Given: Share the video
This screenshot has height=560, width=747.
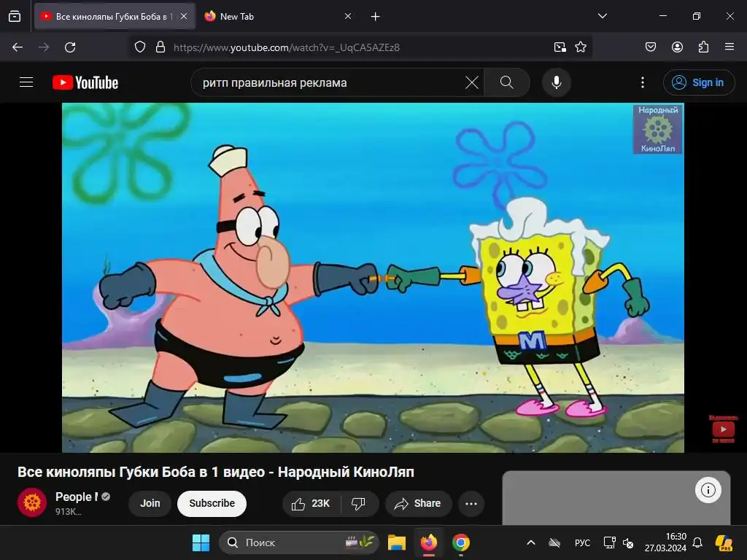Looking at the screenshot, I should (x=418, y=503).
